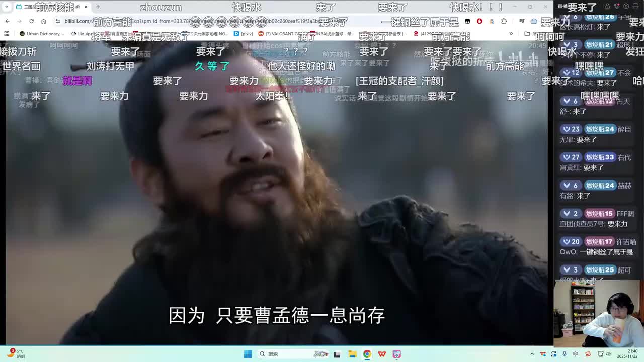Go to the browser home page
Viewport: 644px width, 362px height.
coord(43,21)
